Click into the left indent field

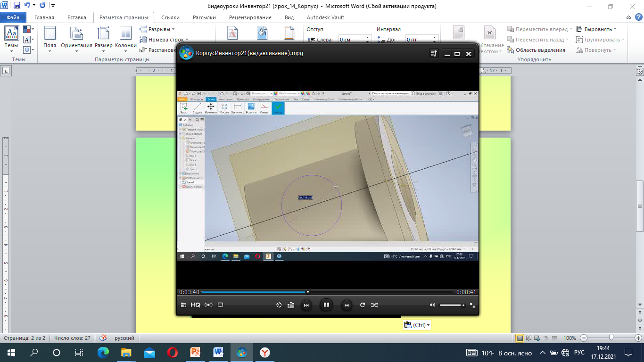tap(351, 40)
